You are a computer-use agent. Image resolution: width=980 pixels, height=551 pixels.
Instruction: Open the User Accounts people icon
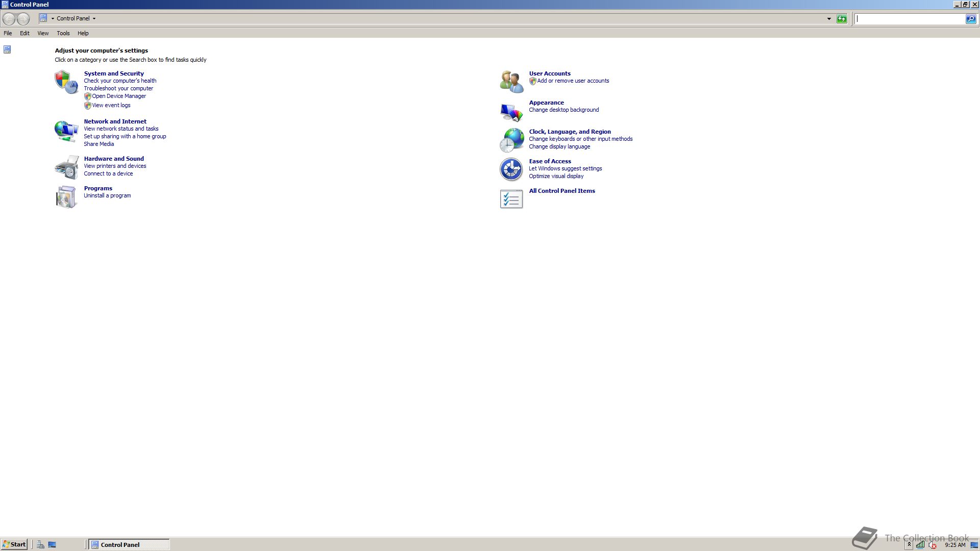click(x=511, y=82)
